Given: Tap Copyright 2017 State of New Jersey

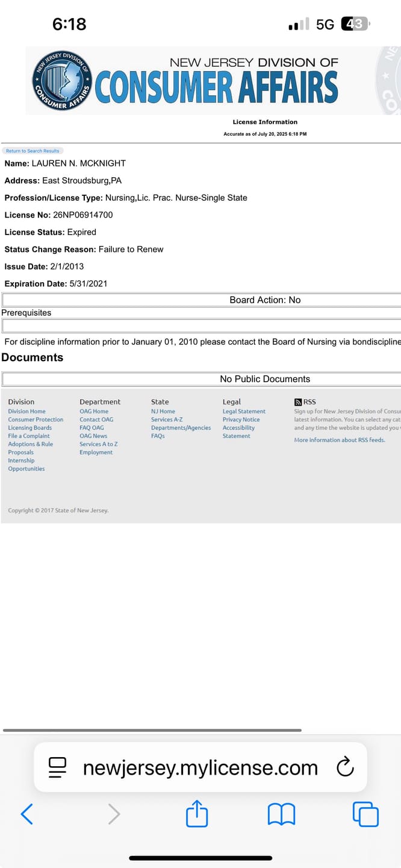Looking at the screenshot, I should pos(58,511).
